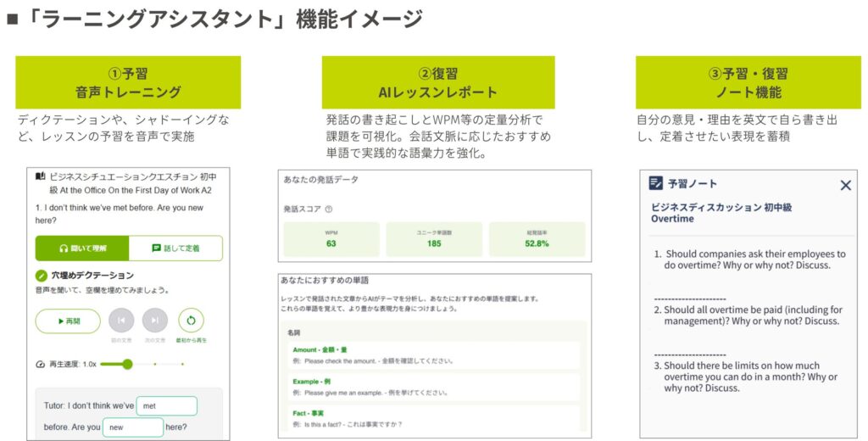Click the pencil icon beside 穴埋めデクテーション
Viewport: 868px width, 441px height.
click(41, 276)
